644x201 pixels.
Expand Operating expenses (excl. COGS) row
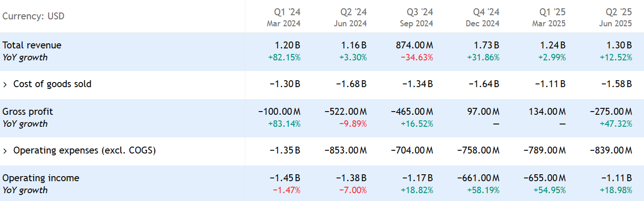pyautogui.click(x=6, y=151)
